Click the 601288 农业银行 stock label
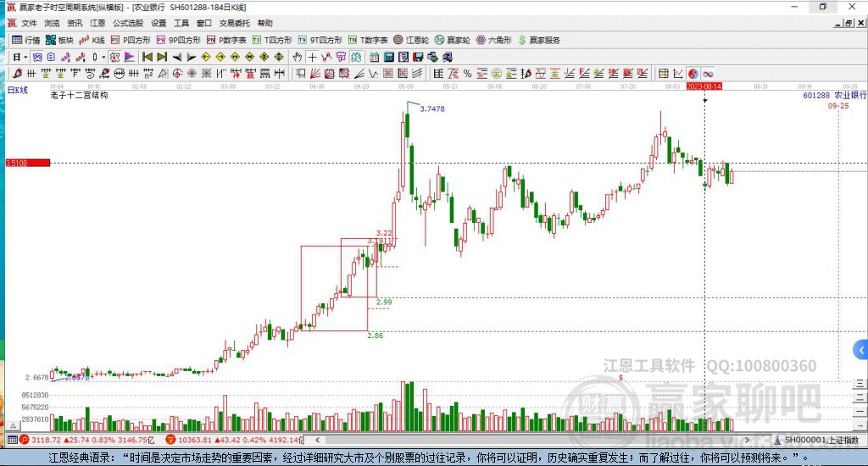Screen dimensions: 868x466 coord(834,95)
